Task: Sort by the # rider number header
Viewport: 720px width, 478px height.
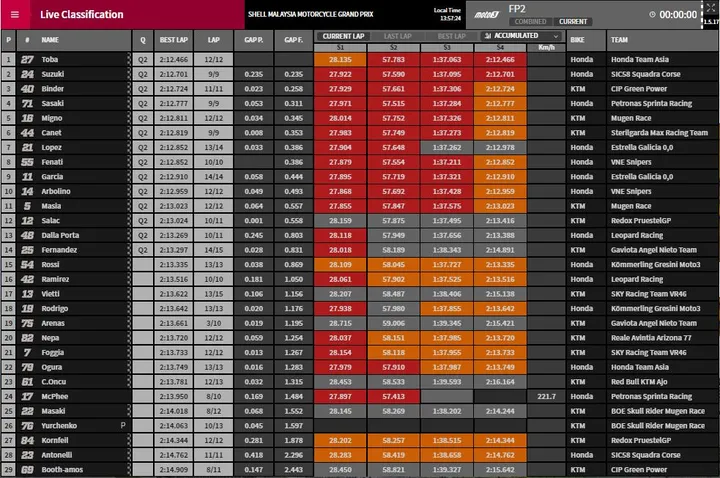Action: pos(27,40)
